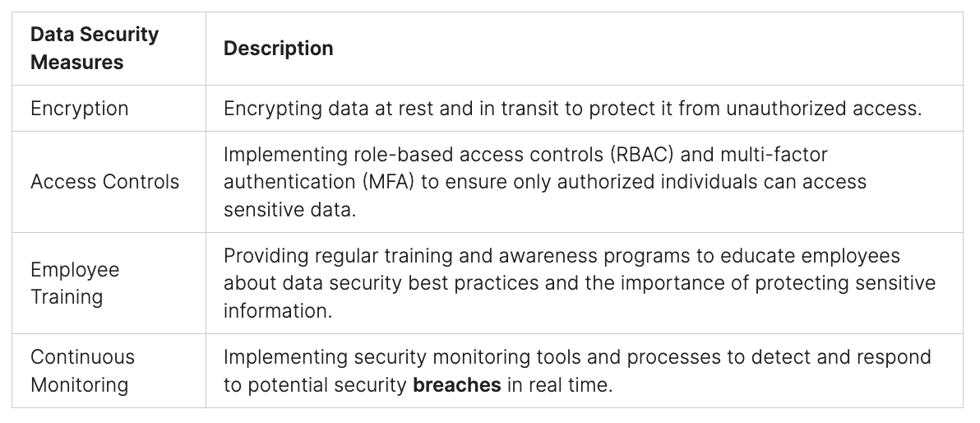
Task: Select the 'Encryption' cell
Action: click(80, 109)
